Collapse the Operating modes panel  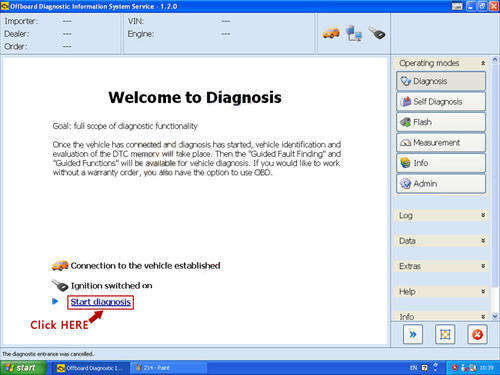pyautogui.click(x=483, y=63)
